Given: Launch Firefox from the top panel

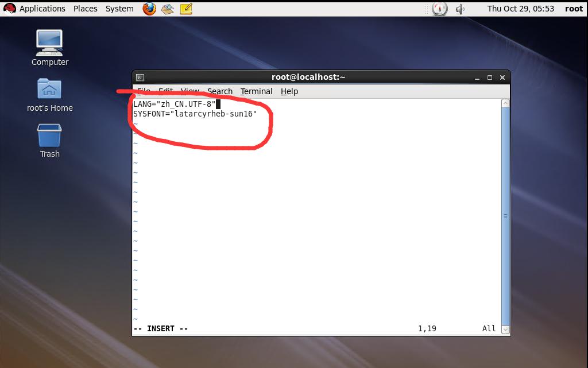Looking at the screenshot, I should (x=149, y=9).
